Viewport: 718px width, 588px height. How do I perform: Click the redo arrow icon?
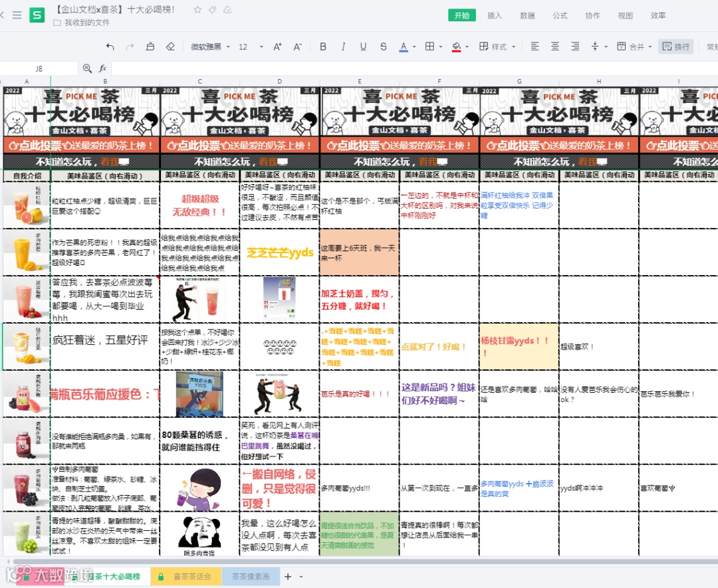[130, 47]
